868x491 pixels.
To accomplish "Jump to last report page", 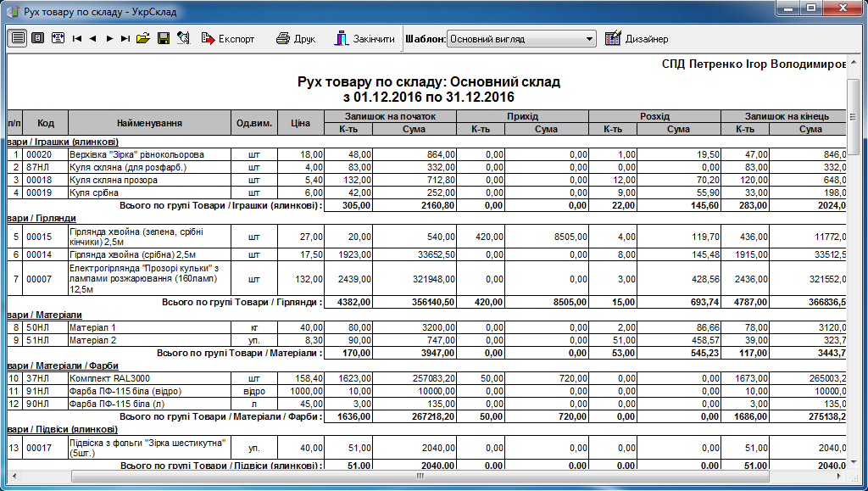I will 125,39.
